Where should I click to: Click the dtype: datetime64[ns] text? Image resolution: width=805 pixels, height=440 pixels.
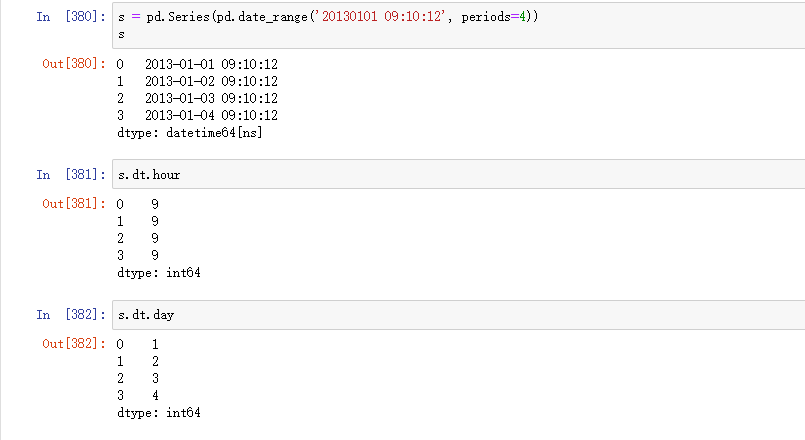point(190,132)
